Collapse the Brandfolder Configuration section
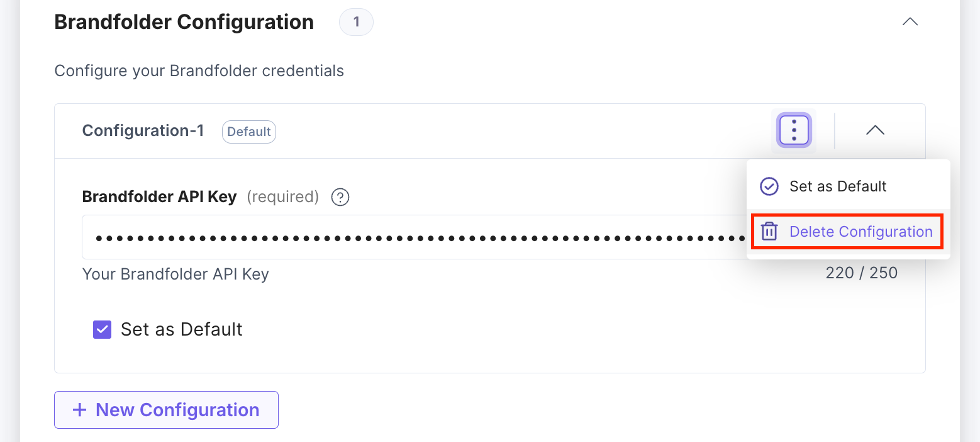The width and height of the screenshot is (980, 442). click(x=910, y=21)
